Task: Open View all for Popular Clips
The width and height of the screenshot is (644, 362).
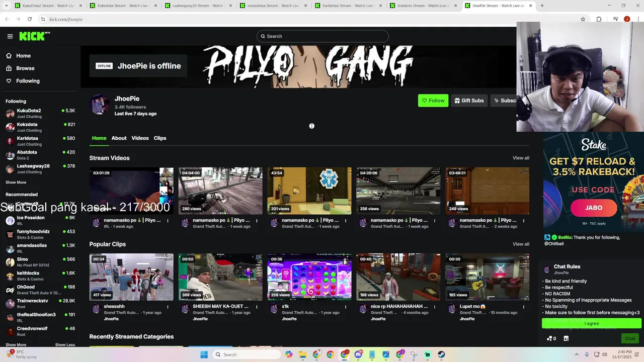Action: point(521,244)
